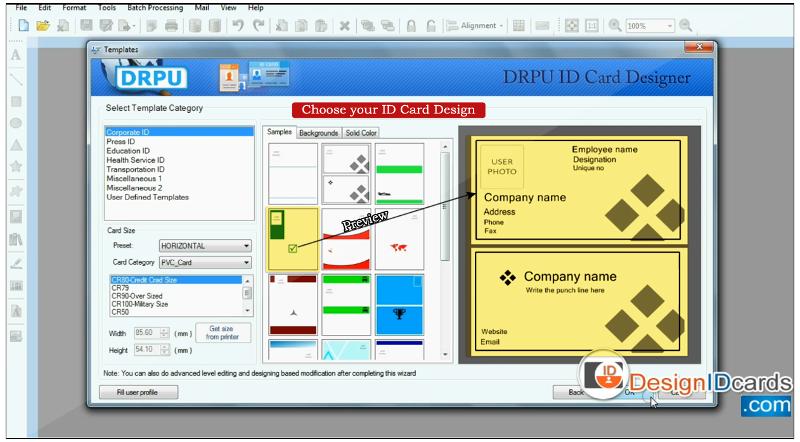The width and height of the screenshot is (800, 442).
Task: Click the Zoom in magnifier icon
Action: tap(615, 26)
